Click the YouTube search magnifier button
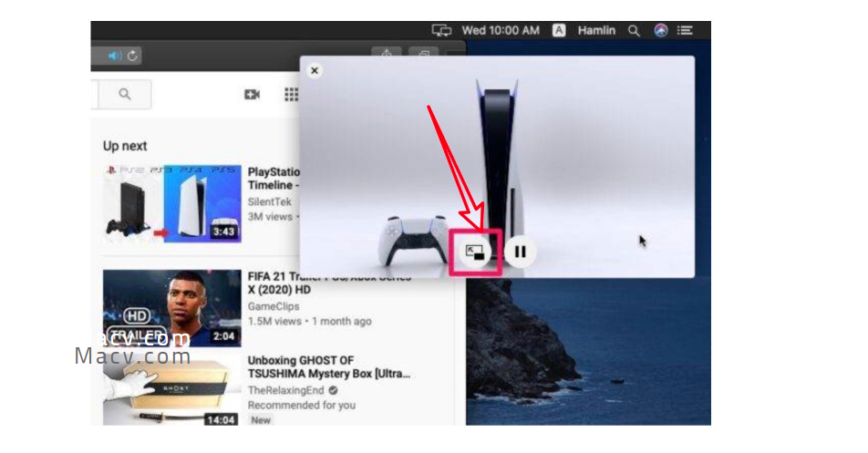The image size is (868, 453). click(x=125, y=94)
